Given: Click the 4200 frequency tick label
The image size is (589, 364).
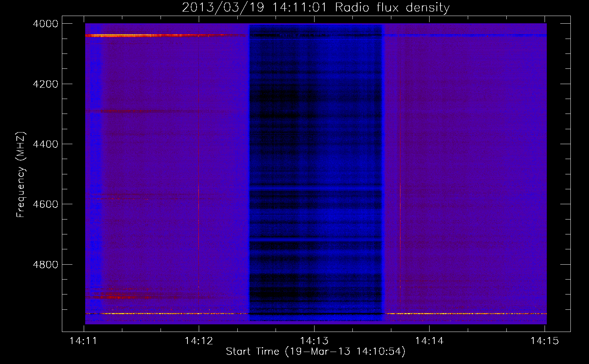Looking at the screenshot, I should [x=46, y=84].
